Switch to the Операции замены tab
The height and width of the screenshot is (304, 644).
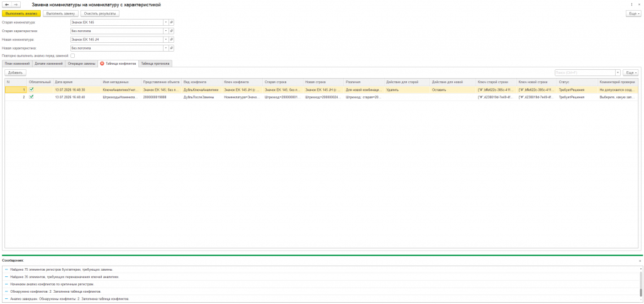point(81,64)
